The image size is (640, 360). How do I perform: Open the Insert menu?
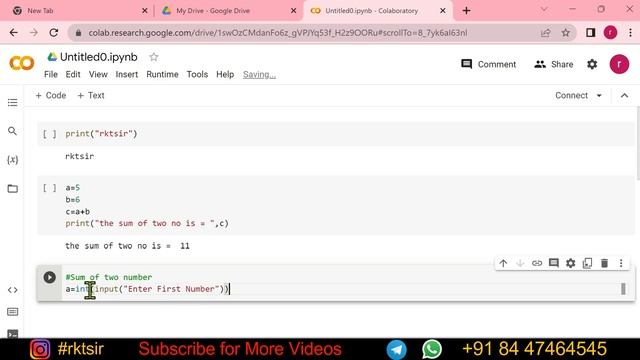tap(127, 74)
